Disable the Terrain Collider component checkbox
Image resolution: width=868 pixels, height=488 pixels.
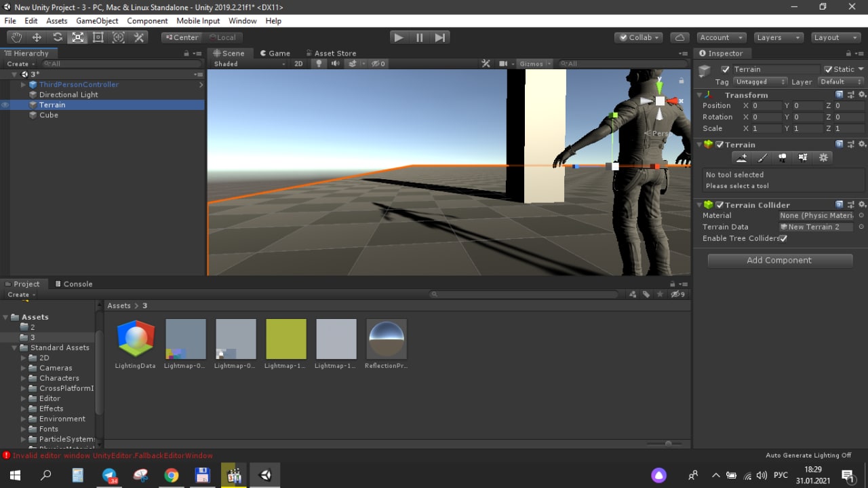tap(720, 205)
